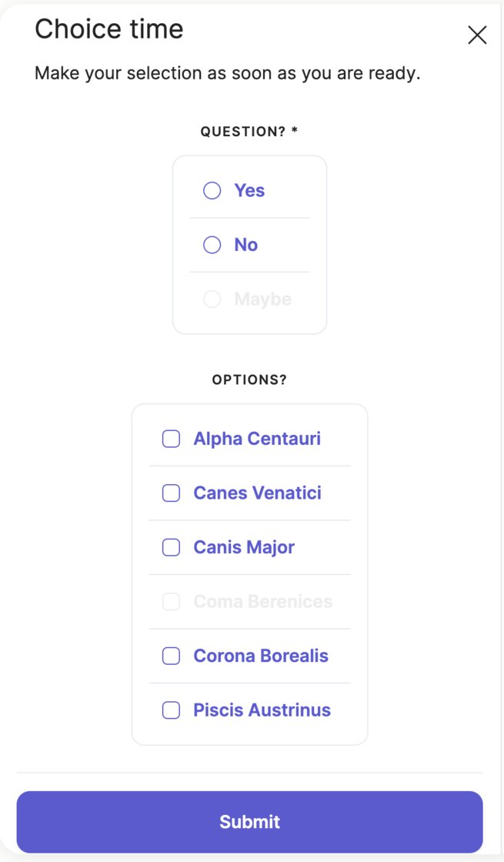Check the Piscis Austrinus checkbox box
This screenshot has width=504, height=862.
171,710
